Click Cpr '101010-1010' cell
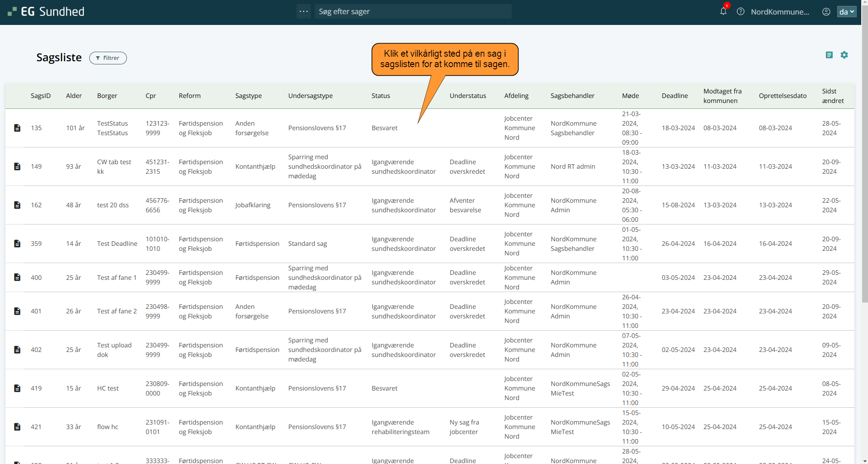868x464 pixels. pos(157,244)
